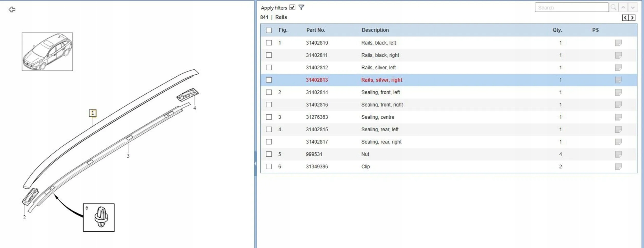Tick checkbox for part 31402812

click(269, 67)
